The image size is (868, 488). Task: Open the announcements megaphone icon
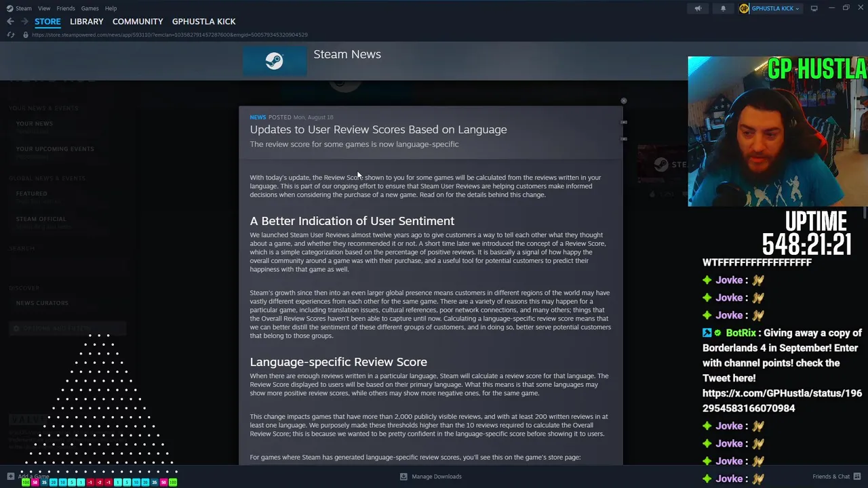pyautogui.click(x=698, y=8)
